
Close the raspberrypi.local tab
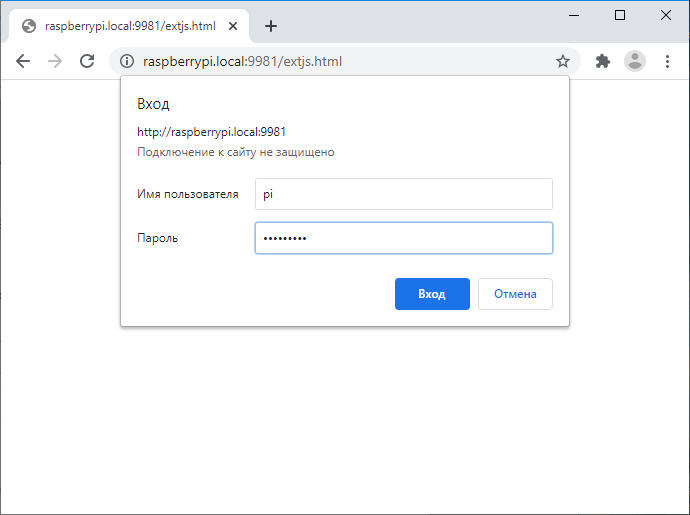click(x=233, y=26)
